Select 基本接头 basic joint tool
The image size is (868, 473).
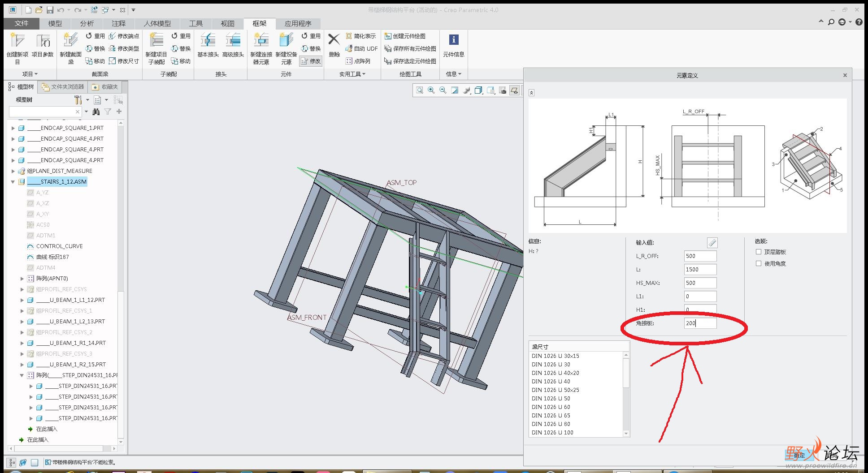pos(208,45)
